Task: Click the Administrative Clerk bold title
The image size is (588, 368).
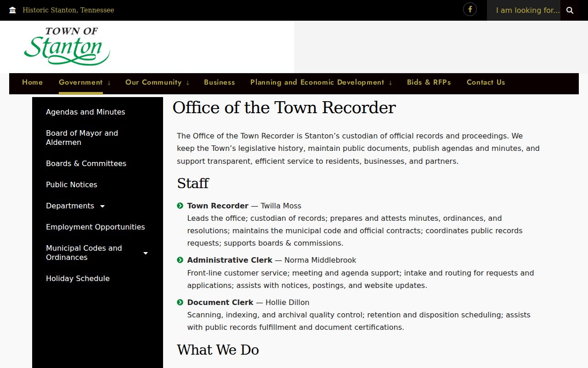Action: [x=230, y=260]
